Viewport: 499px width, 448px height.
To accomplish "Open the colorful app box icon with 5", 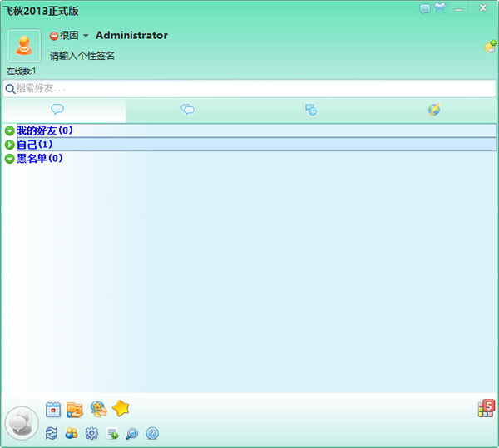I will [487, 408].
